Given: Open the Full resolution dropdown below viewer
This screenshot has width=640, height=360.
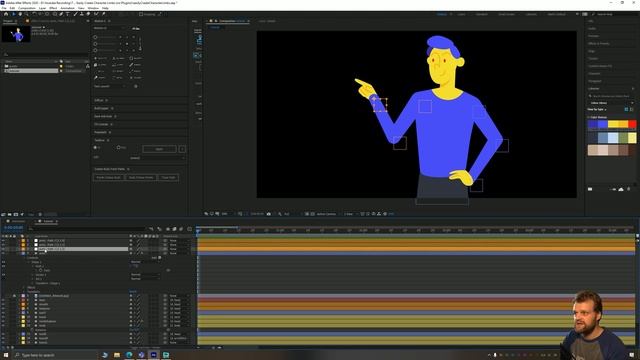Looking at the screenshot, I should tap(288, 213).
